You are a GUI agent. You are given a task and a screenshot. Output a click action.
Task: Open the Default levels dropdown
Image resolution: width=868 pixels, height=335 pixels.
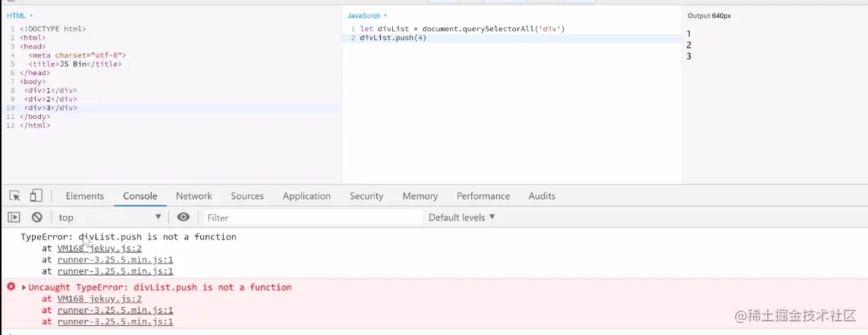click(461, 218)
